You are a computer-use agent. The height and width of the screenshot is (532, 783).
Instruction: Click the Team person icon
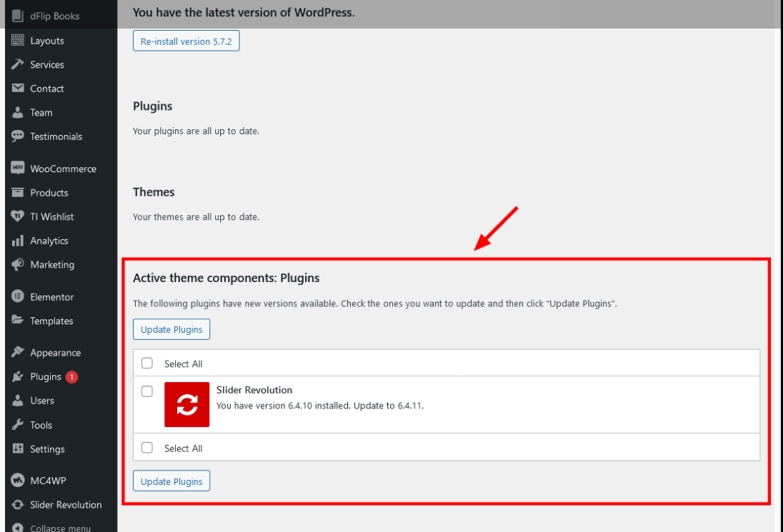(x=17, y=112)
